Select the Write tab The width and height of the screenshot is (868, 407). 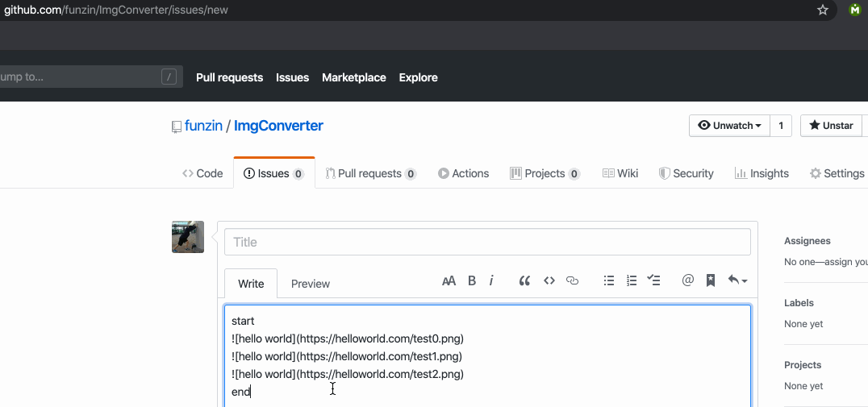pos(251,284)
